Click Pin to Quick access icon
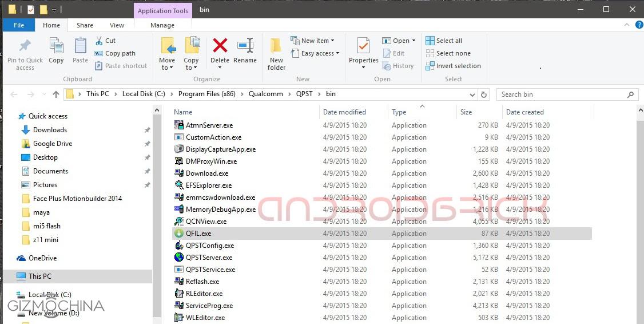 click(25, 46)
